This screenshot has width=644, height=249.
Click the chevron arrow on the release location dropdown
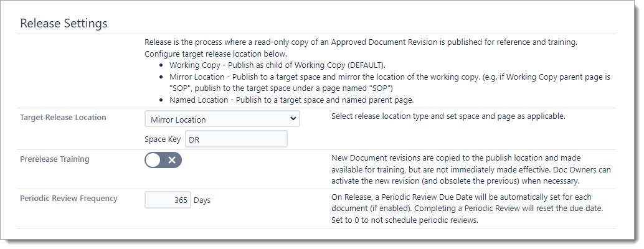click(x=294, y=119)
